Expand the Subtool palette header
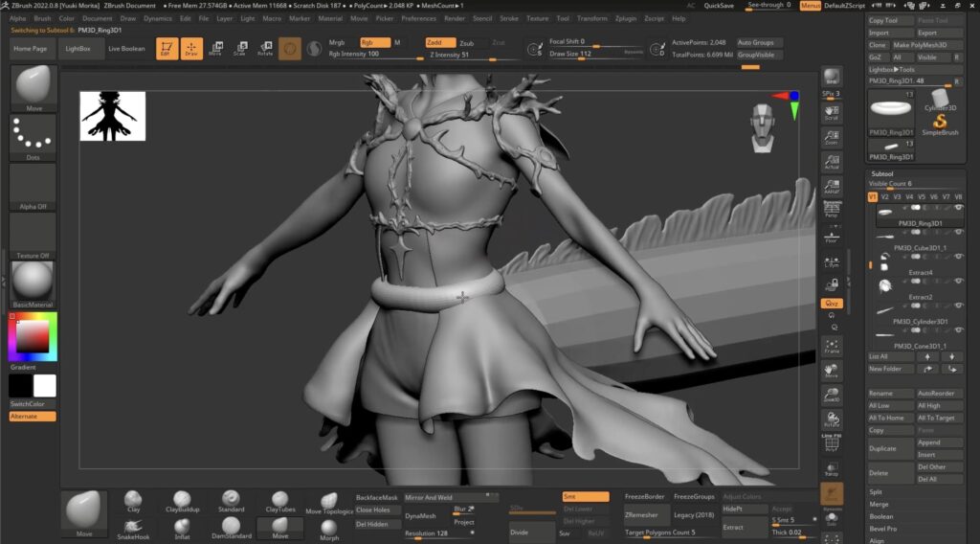980x544 pixels. 882,173
